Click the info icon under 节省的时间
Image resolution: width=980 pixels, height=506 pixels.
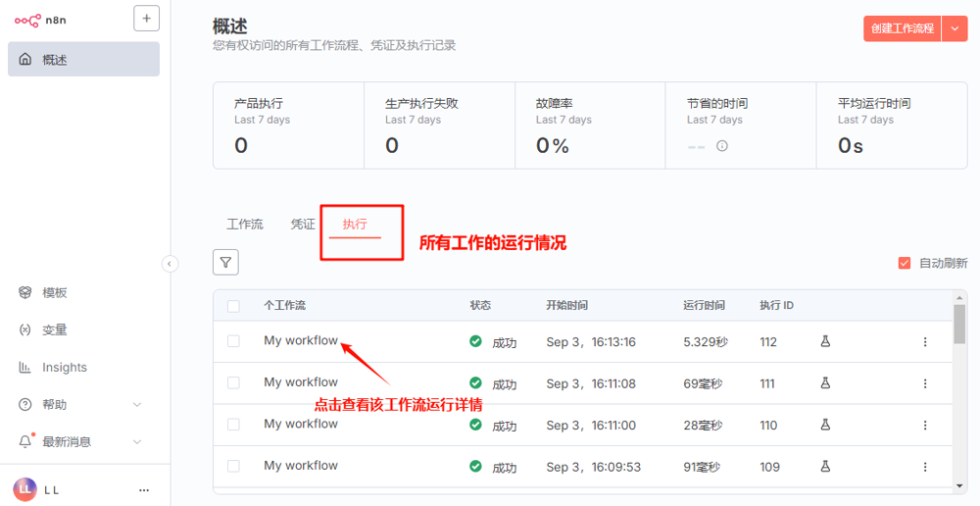tap(722, 146)
